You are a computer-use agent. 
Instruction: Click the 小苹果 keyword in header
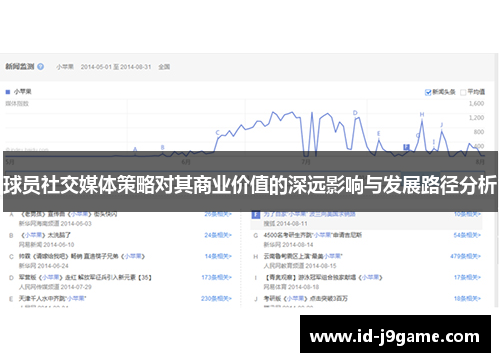[x=65, y=67]
